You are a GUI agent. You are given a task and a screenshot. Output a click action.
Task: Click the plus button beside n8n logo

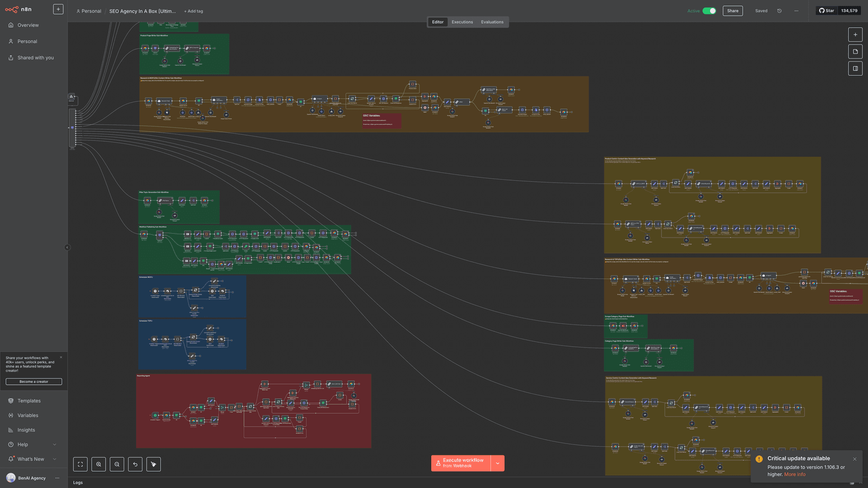(58, 9)
